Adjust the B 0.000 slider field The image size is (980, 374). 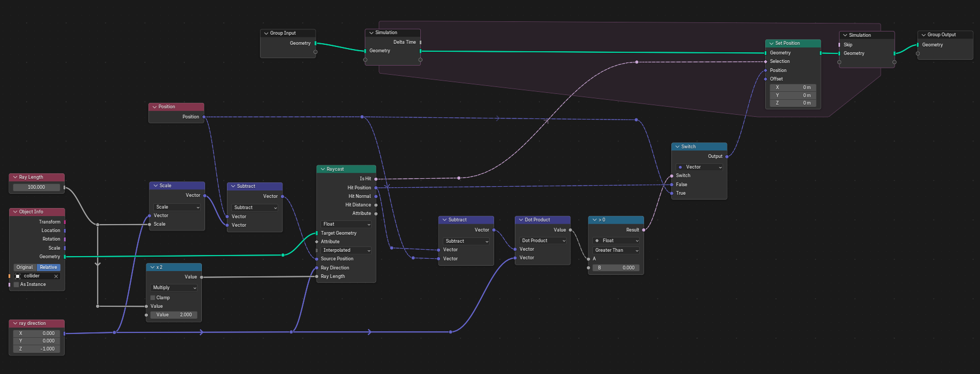click(616, 268)
